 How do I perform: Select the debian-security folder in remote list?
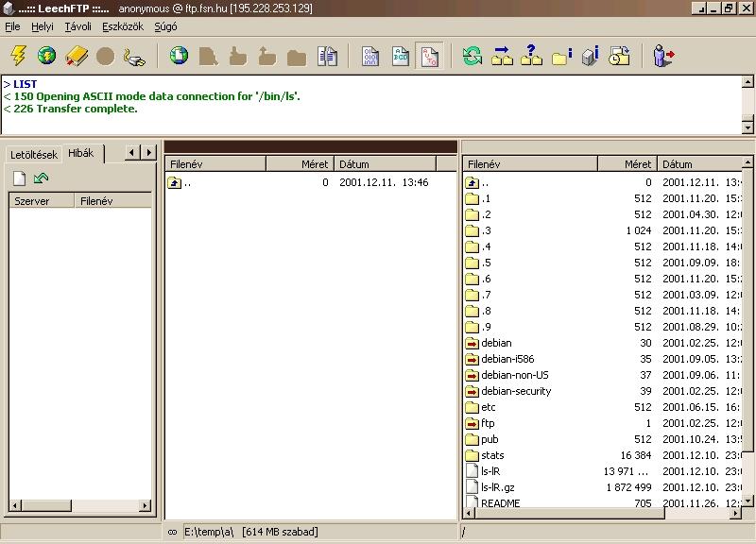(x=515, y=391)
